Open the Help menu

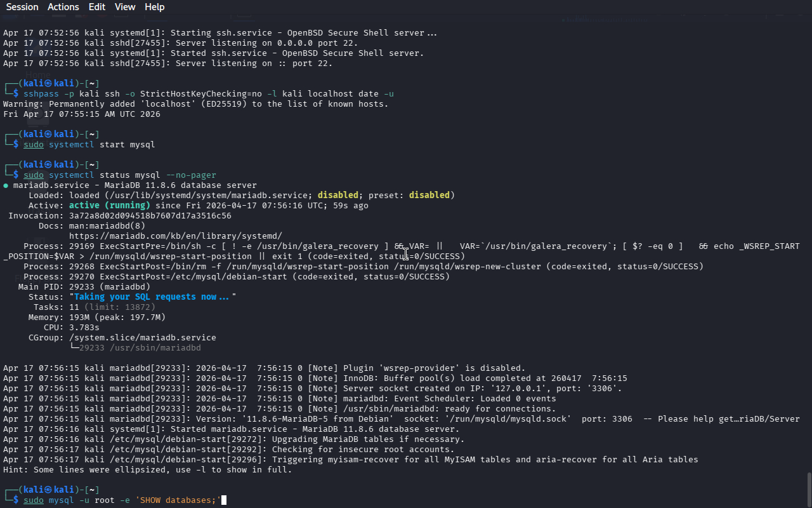tap(154, 7)
